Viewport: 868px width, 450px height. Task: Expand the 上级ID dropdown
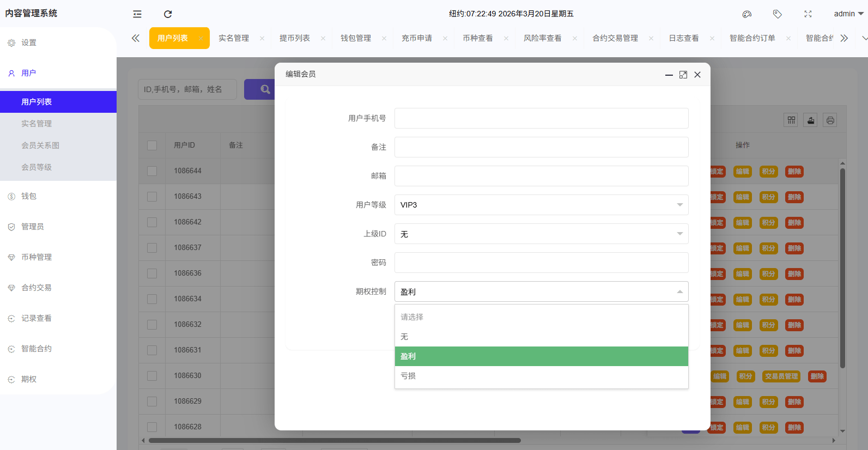(x=541, y=234)
